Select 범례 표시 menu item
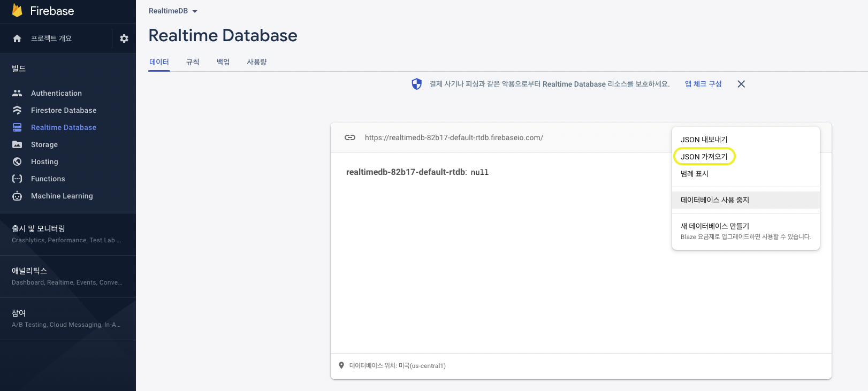This screenshot has width=868, height=391. [746, 174]
